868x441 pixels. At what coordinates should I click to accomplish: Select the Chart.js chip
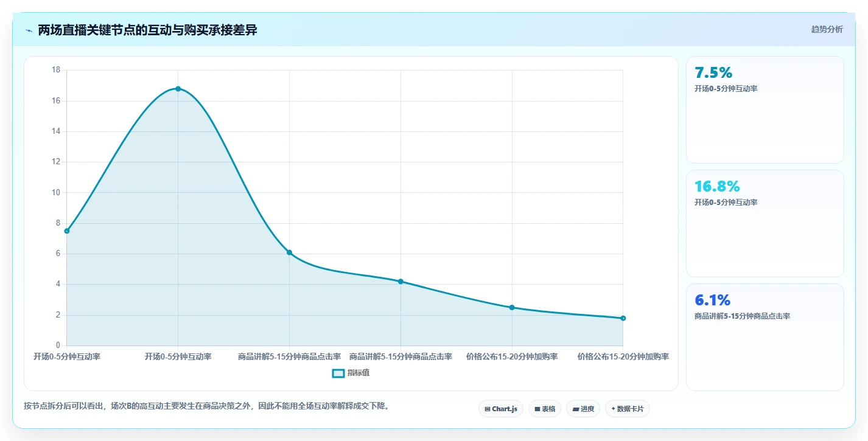click(501, 409)
